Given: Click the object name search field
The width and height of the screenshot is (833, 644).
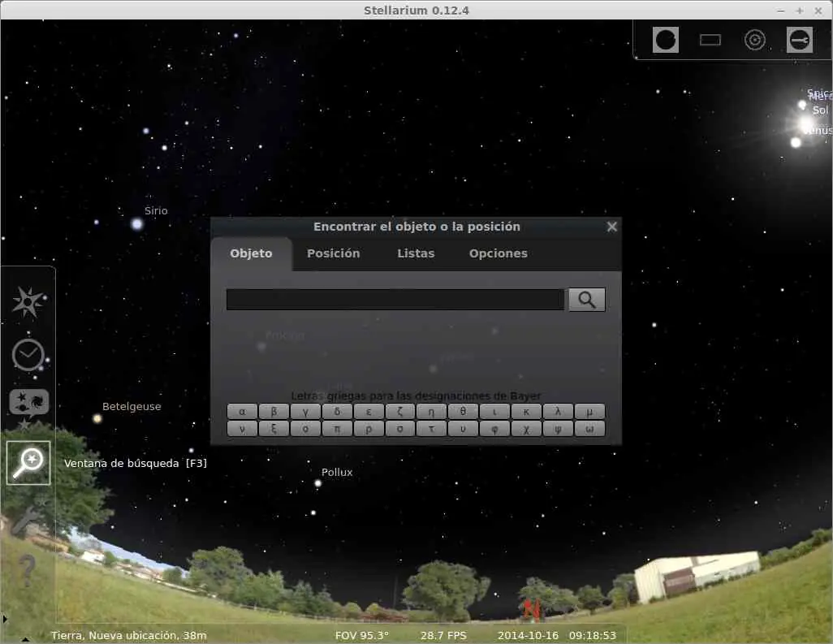Looking at the screenshot, I should [395, 300].
